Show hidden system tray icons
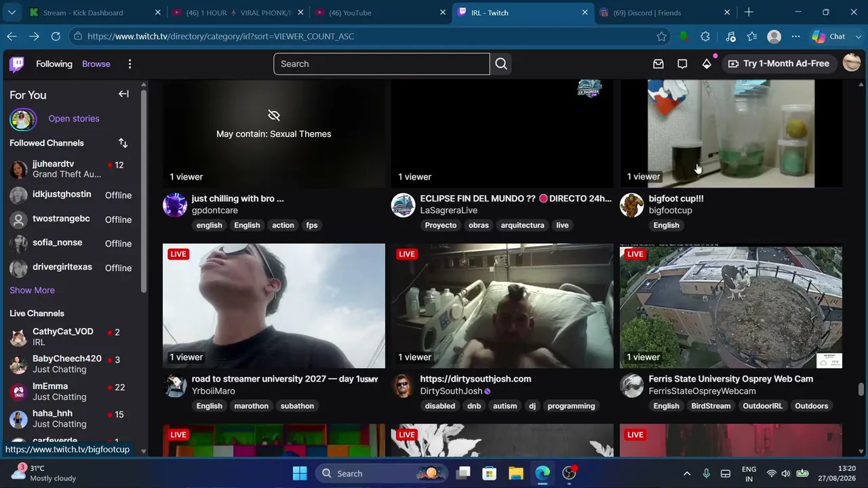868x488 pixels. point(687,473)
